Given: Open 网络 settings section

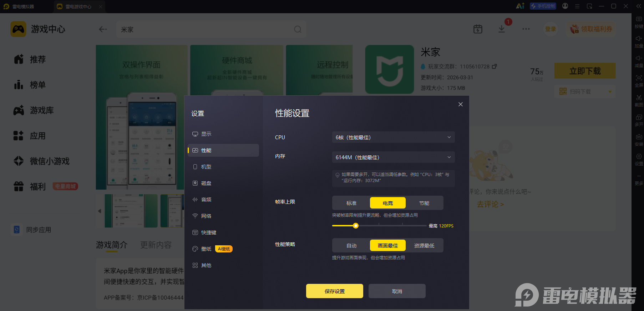Looking at the screenshot, I should click(223, 216).
